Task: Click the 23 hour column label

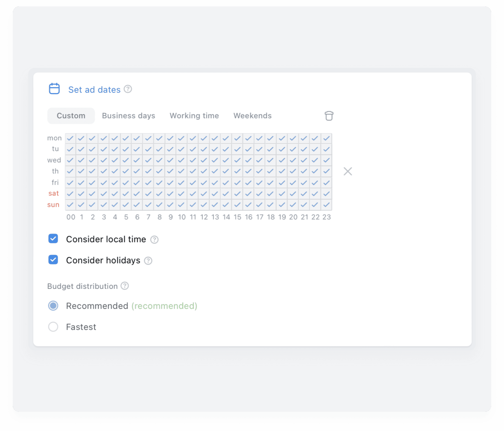Action: [327, 217]
